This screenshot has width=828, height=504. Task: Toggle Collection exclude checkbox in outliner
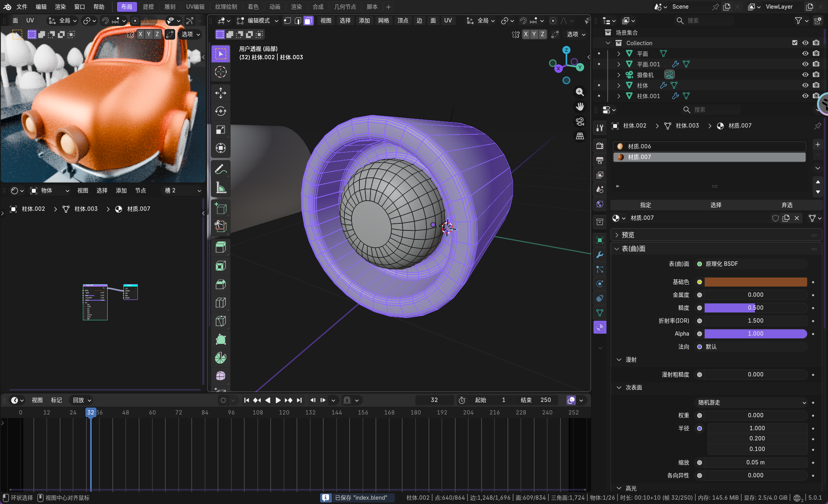795,43
